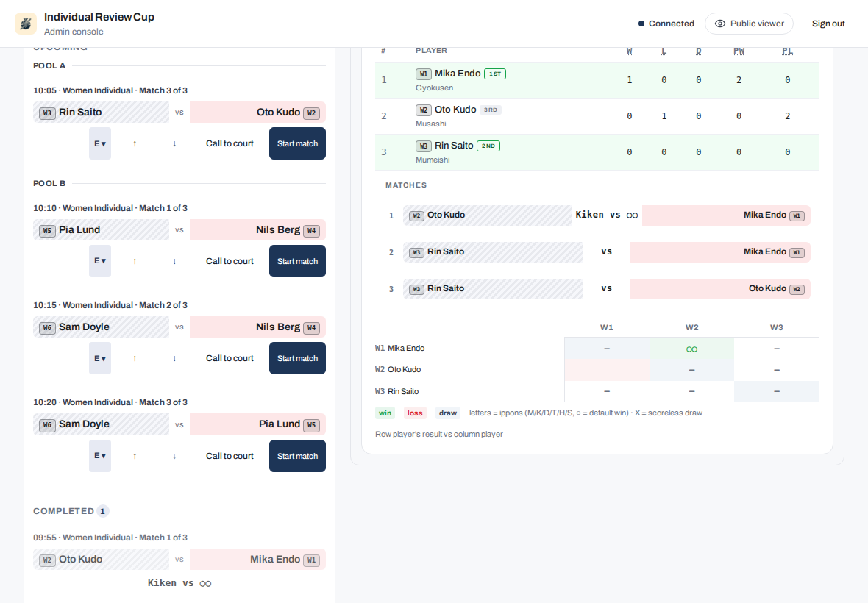Select Rin Saito in the 10:05 upcoming match
This screenshot has height=603, width=868.
click(x=101, y=113)
